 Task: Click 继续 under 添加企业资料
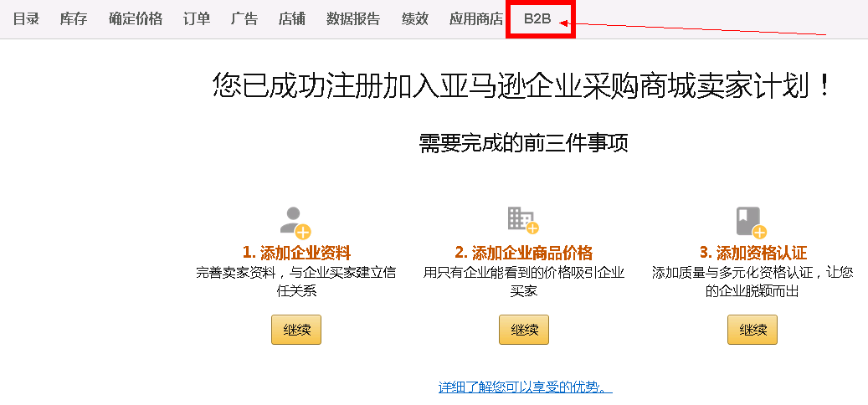[296, 330]
